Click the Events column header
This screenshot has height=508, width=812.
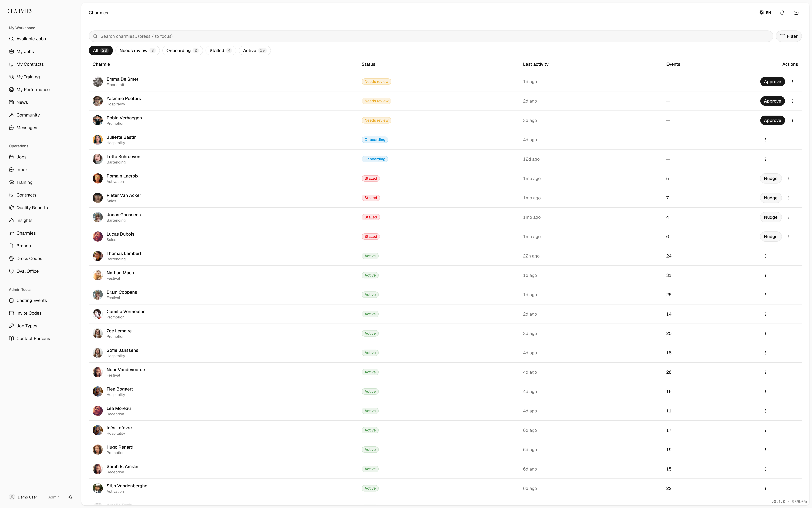(673, 64)
